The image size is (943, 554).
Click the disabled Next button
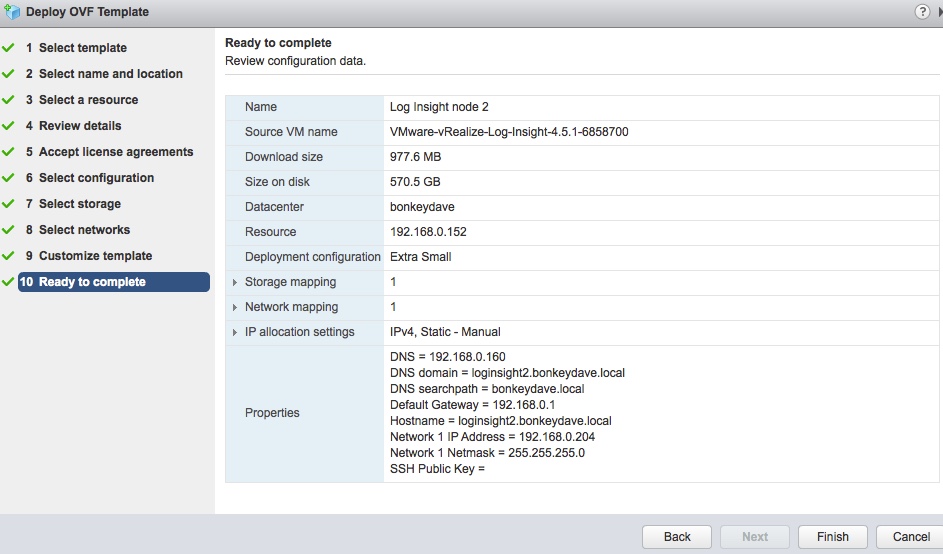755,537
